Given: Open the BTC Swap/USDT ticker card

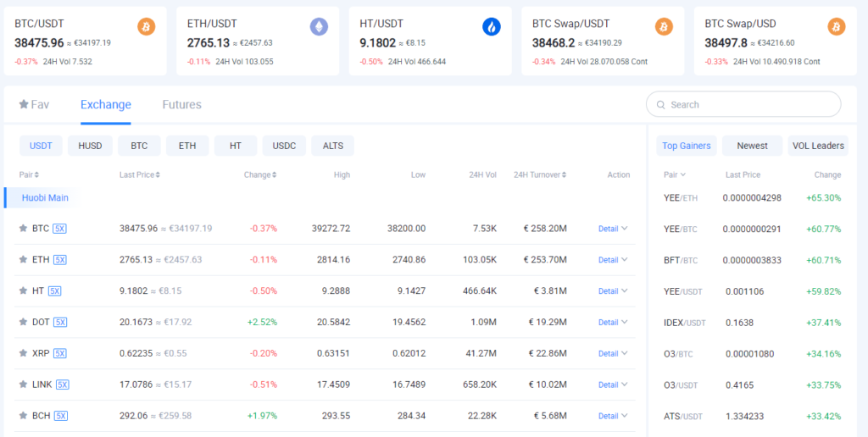Looking at the screenshot, I should pyautogui.click(x=603, y=41).
